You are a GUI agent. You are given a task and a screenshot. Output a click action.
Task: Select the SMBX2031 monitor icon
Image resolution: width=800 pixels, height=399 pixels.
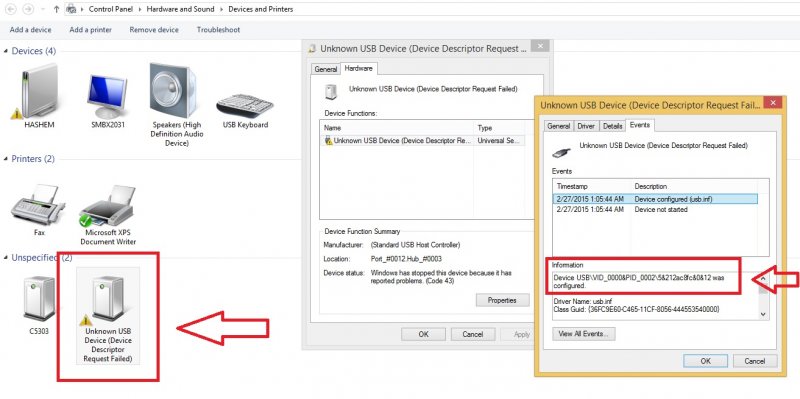[x=106, y=96]
